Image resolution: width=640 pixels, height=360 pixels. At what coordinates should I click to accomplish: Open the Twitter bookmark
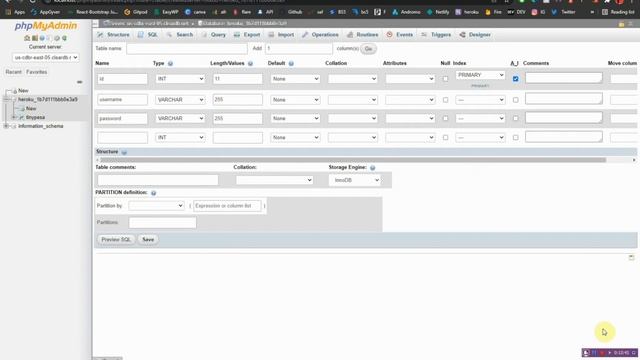tap(564, 12)
